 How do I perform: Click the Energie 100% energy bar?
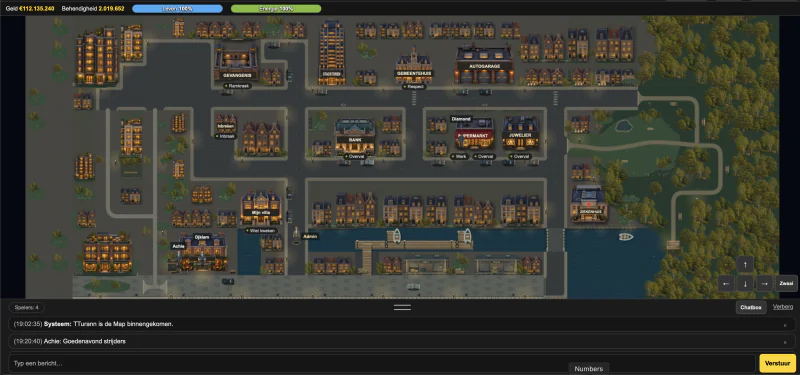276,9
